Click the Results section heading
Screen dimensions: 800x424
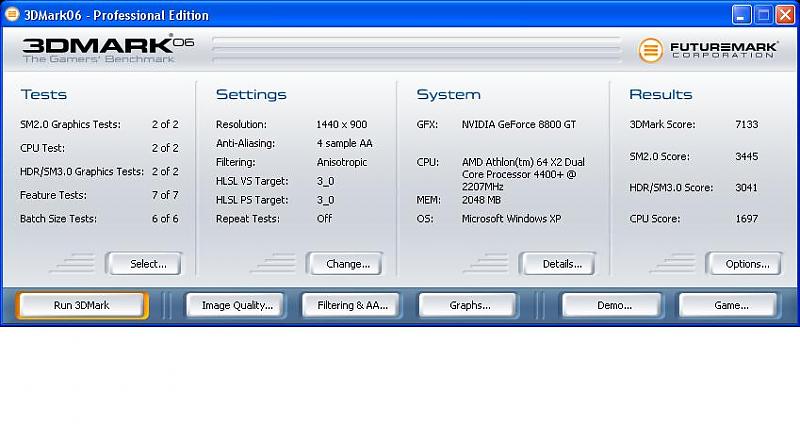pyautogui.click(x=661, y=94)
